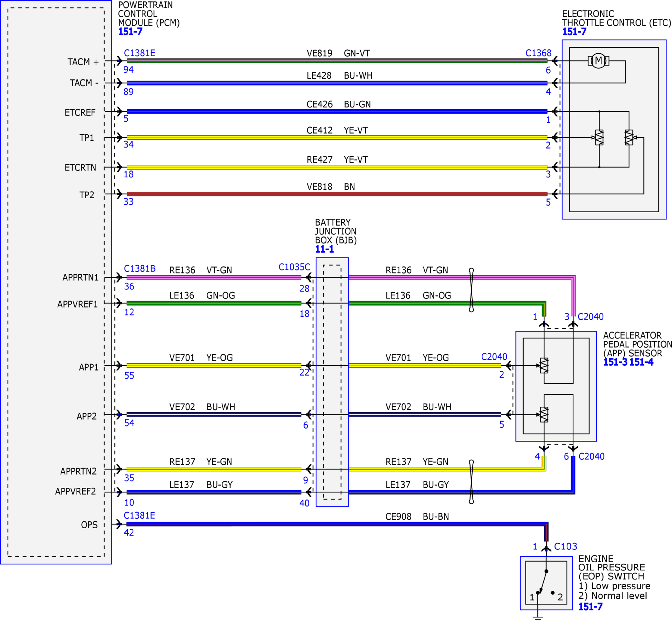Click the brown VE818 wire
Screen dimensions: 672x622
coord(337,194)
